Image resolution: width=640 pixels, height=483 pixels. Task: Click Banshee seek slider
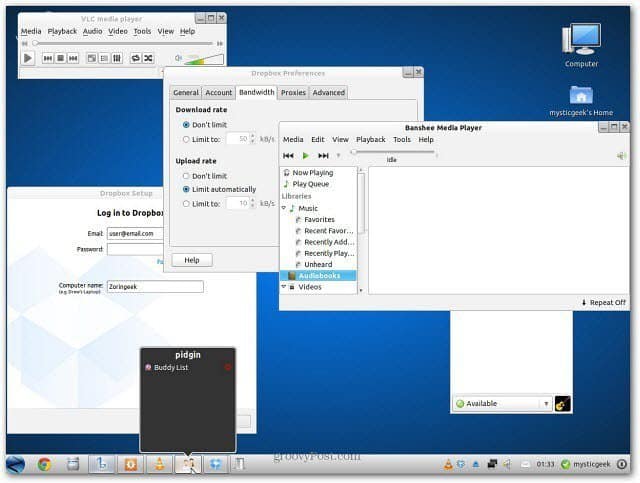394,152
